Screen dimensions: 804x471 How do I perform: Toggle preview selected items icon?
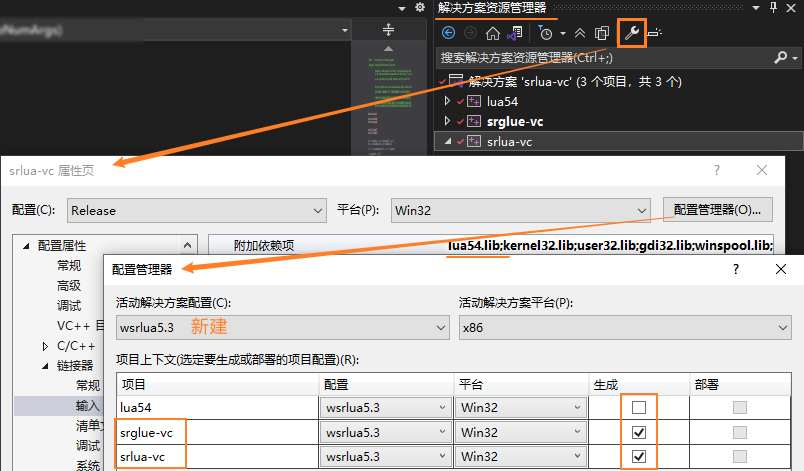click(655, 33)
